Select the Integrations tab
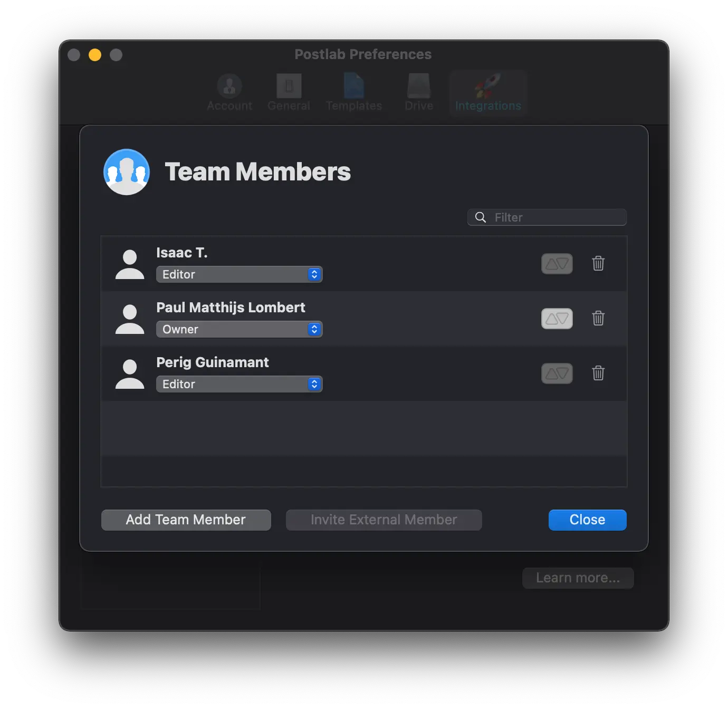Screen dimensions: 728x709 [488, 93]
